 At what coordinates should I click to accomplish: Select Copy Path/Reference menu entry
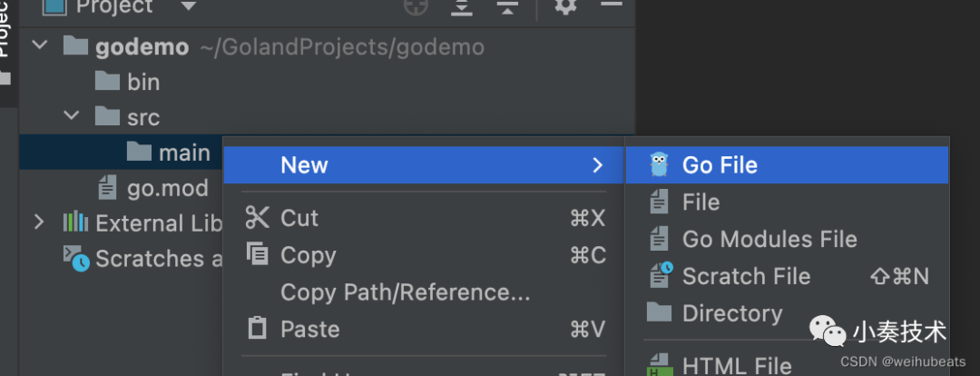pyautogui.click(x=405, y=292)
